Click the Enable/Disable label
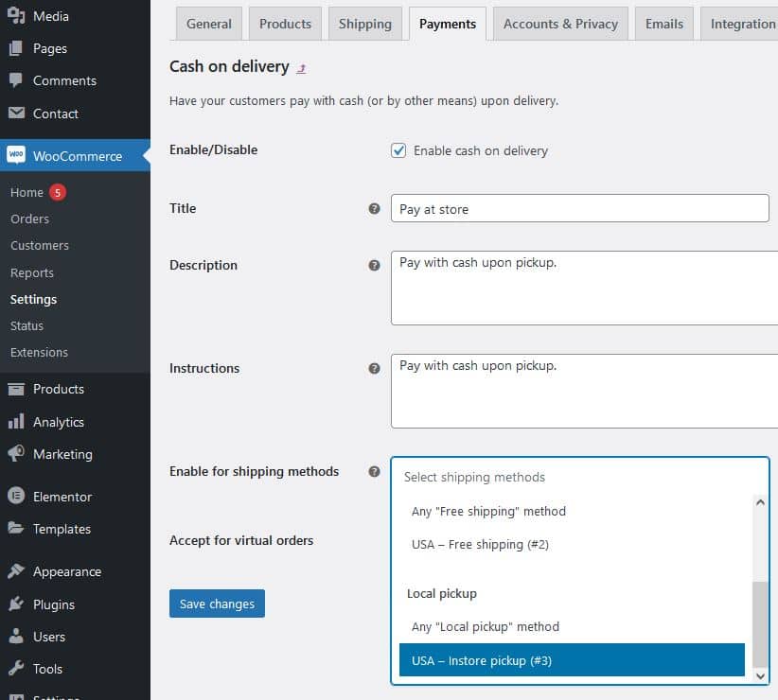This screenshot has height=700, width=778. coord(213,149)
